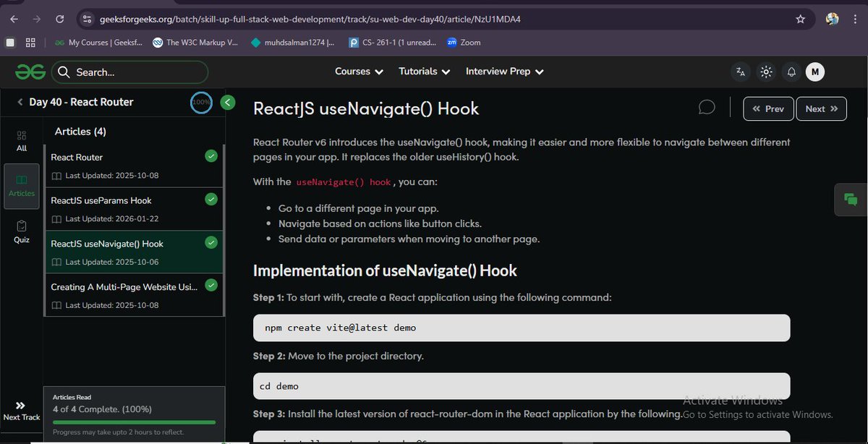This screenshot has height=444, width=868.
Task: Click the book icon under useParams Hook
Action: pyautogui.click(x=56, y=218)
